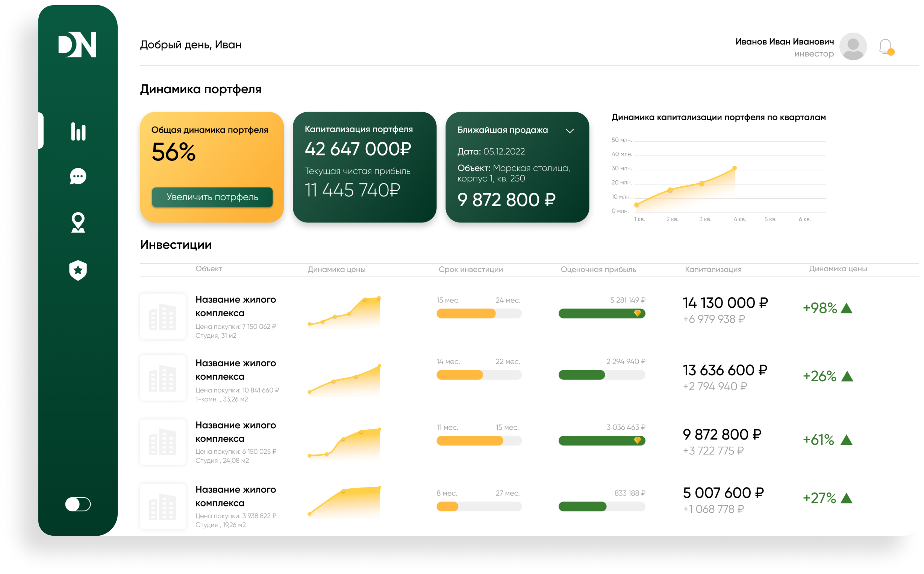Viewport: 924px width, 574px height.
Task: Open the shield star sidebar icon
Action: click(x=78, y=270)
